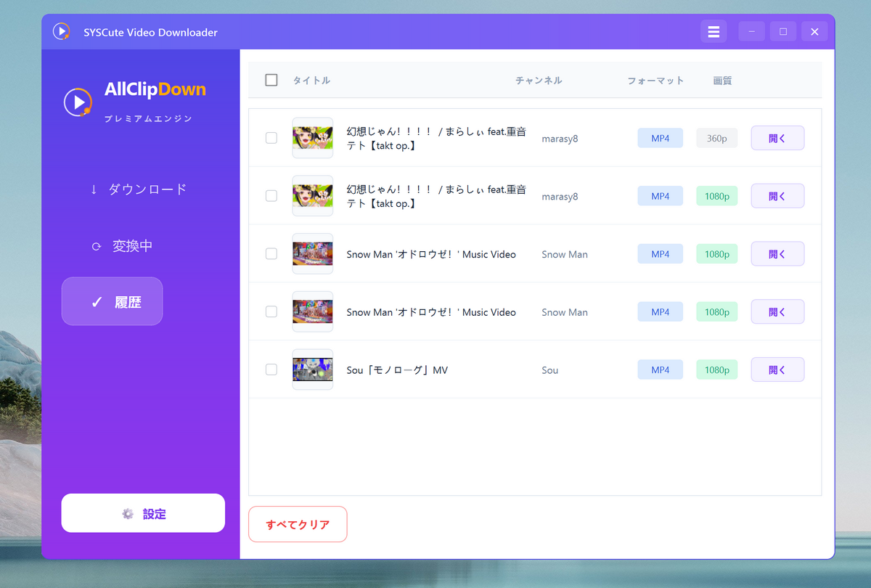This screenshot has width=871, height=588.
Task: Click 開く for the 360p 幻想じゃん video
Action: (x=777, y=138)
